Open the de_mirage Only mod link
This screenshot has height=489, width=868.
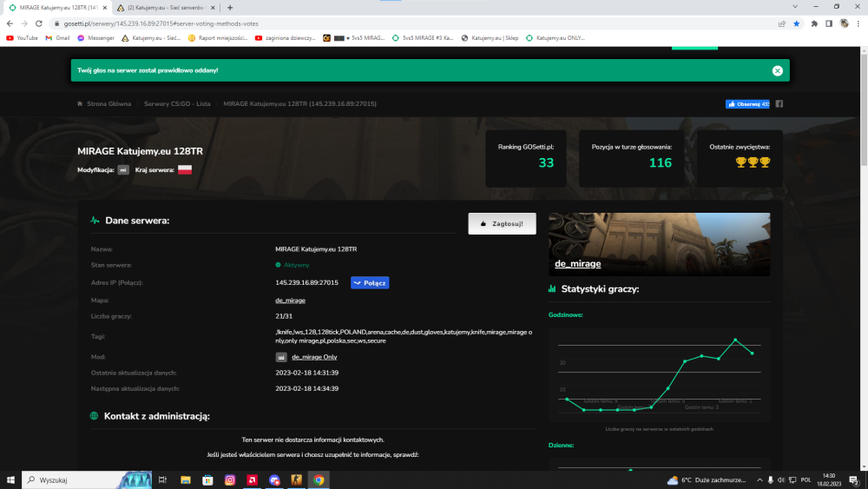click(x=314, y=357)
